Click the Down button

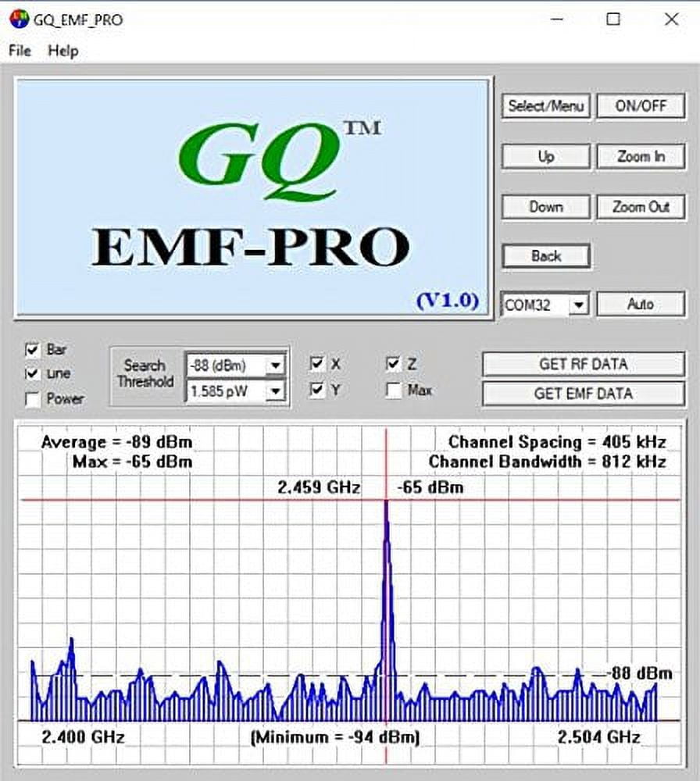coord(545,207)
